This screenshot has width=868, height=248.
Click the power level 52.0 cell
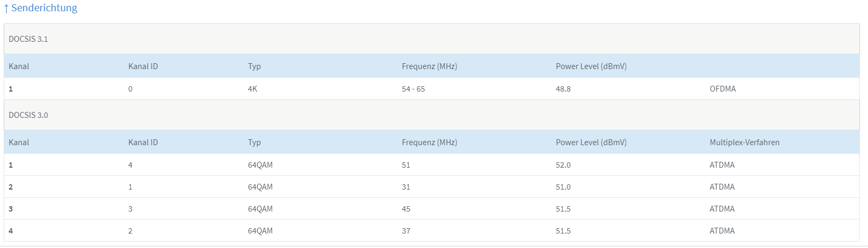pyautogui.click(x=563, y=165)
